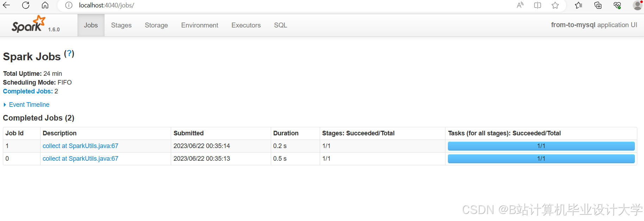Expand the Event Timeline section
Image resolution: width=644 pixels, height=221 pixels.
pyautogui.click(x=26, y=105)
